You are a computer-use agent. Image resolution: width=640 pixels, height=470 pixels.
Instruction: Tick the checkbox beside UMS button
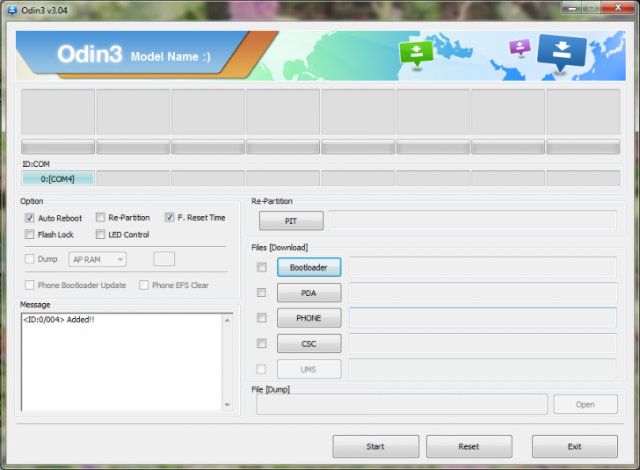point(261,369)
